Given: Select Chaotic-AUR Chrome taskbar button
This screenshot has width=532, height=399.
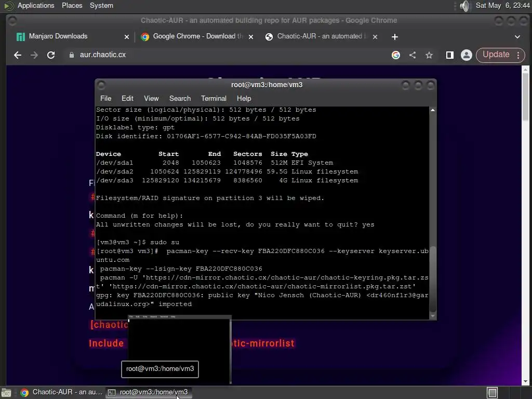Looking at the screenshot, I should point(61,392).
